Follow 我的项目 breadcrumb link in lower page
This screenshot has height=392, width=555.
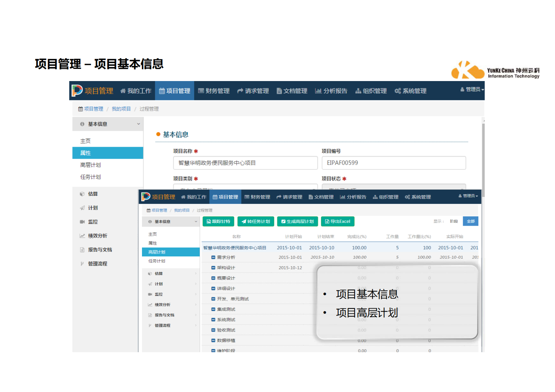(182, 210)
